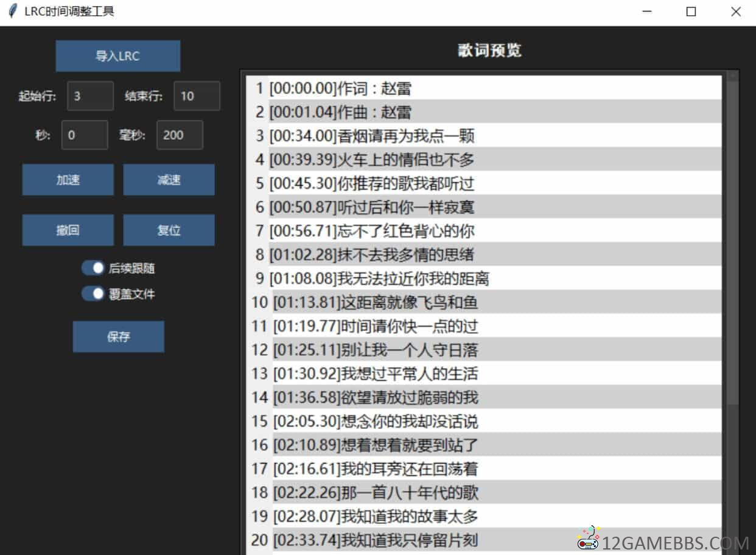Maximize the LRC时间调整工具 window
The width and height of the screenshot is (756, 555).
tap(691, 12)
